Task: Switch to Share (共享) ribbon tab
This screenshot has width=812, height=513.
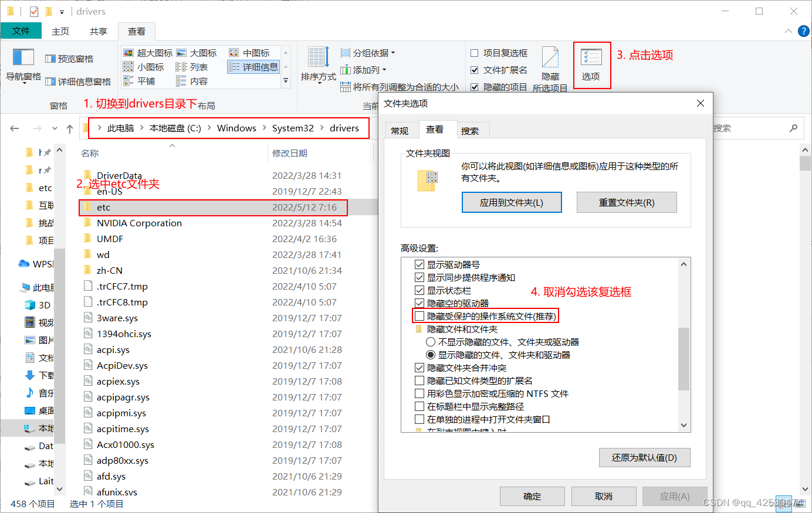Action: click(x=99, y=31)
